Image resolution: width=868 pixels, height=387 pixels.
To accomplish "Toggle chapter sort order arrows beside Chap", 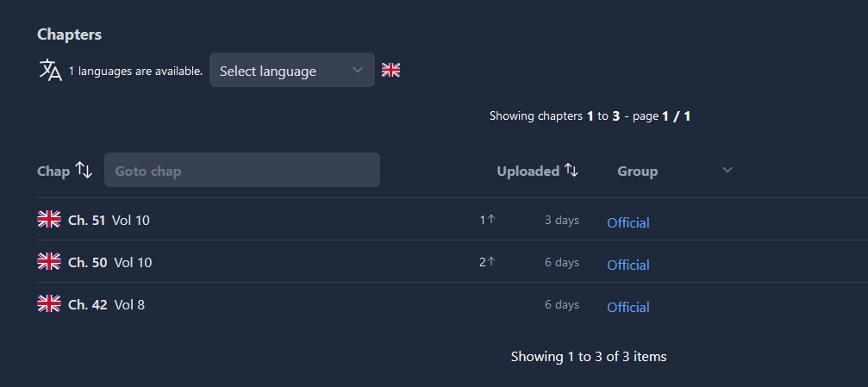I will coord(84,170).
